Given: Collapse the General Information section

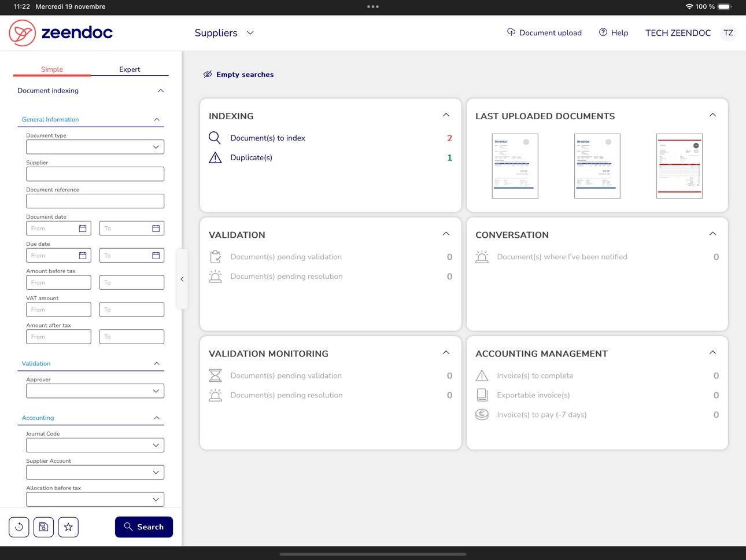Looking at the screenshot, I should [x=157, y=120].
